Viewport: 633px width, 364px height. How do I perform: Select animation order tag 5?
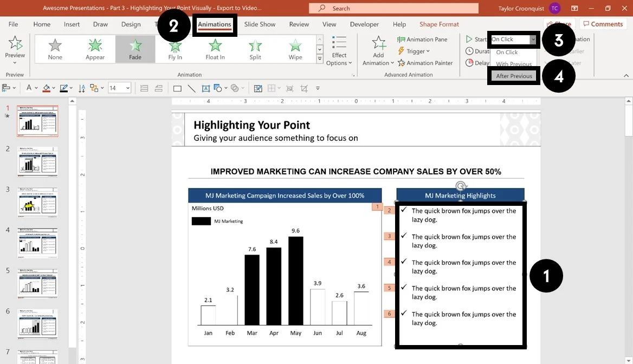(x=389, y=288)
